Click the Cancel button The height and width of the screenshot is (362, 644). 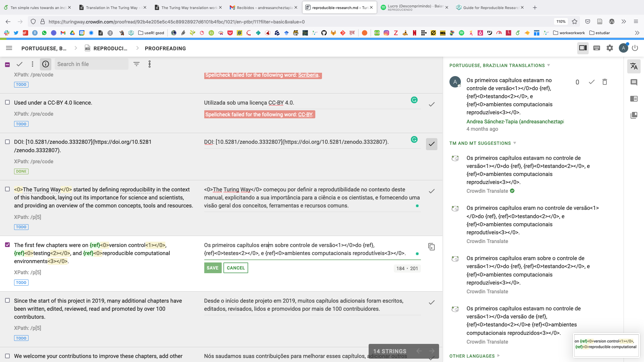click(235, 268)
